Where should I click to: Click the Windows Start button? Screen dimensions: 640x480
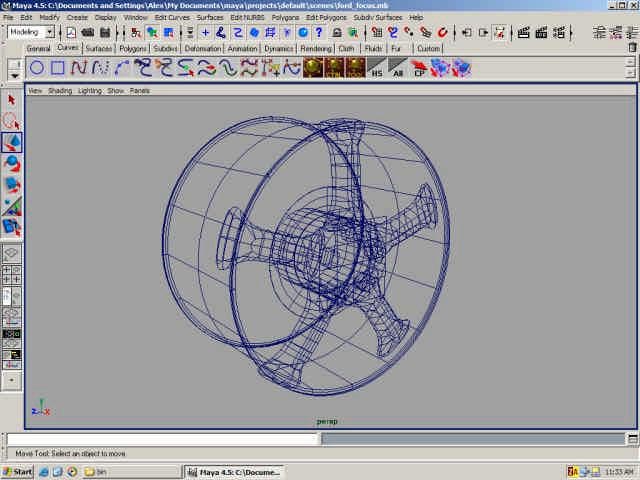(x=18, y=471)
